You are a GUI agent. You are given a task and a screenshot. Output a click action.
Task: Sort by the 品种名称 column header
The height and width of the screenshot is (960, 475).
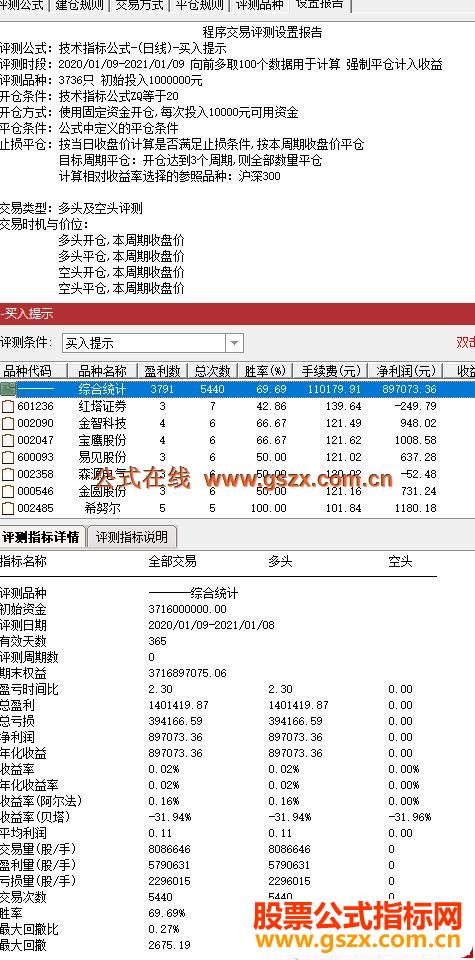pyautogui.click(x=102, y=371)
